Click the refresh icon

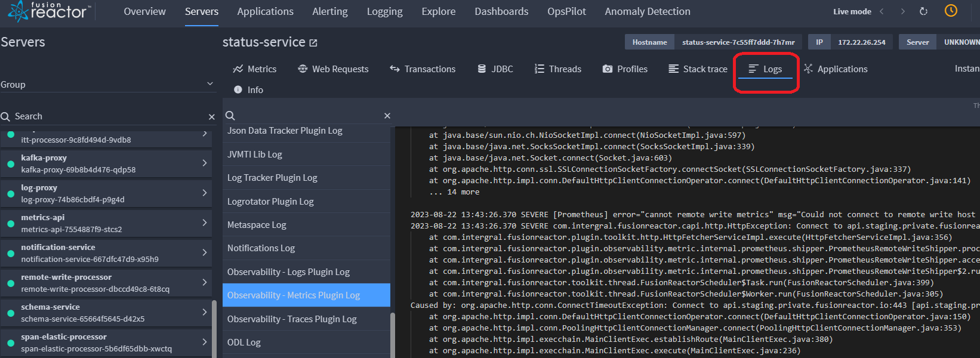click(923, 11)
